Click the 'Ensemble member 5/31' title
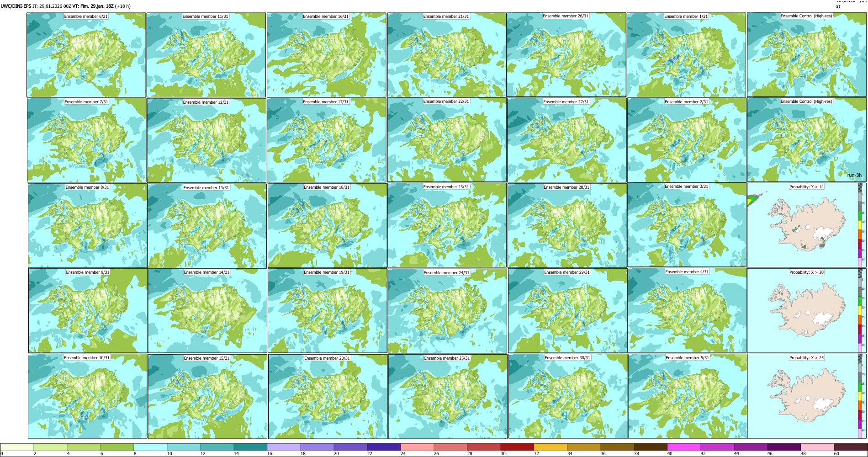Screen dimensions: 868x457 (x=688, y=357)
